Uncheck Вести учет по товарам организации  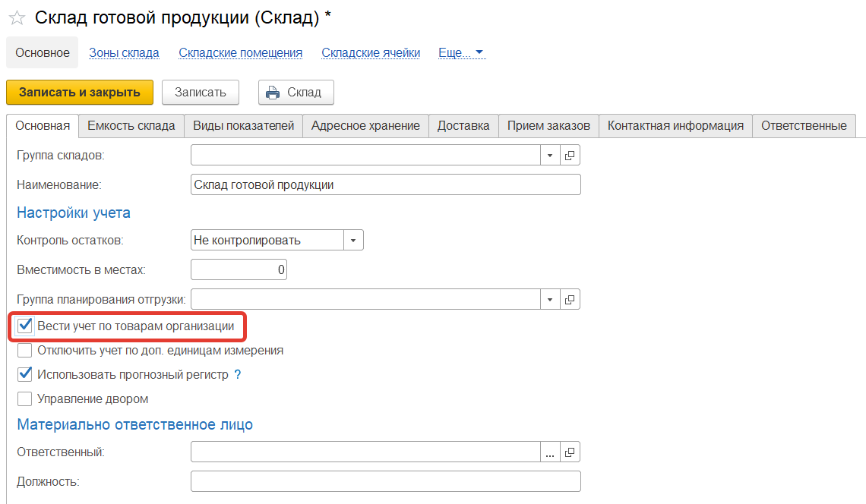point(25,327)
